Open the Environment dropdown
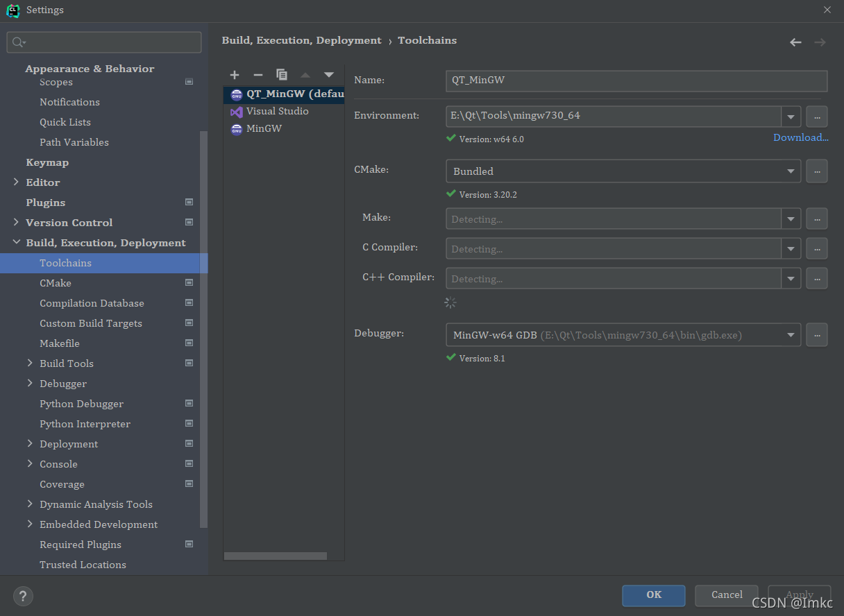This screenshot has width=844, height=616. pos(791,116)
